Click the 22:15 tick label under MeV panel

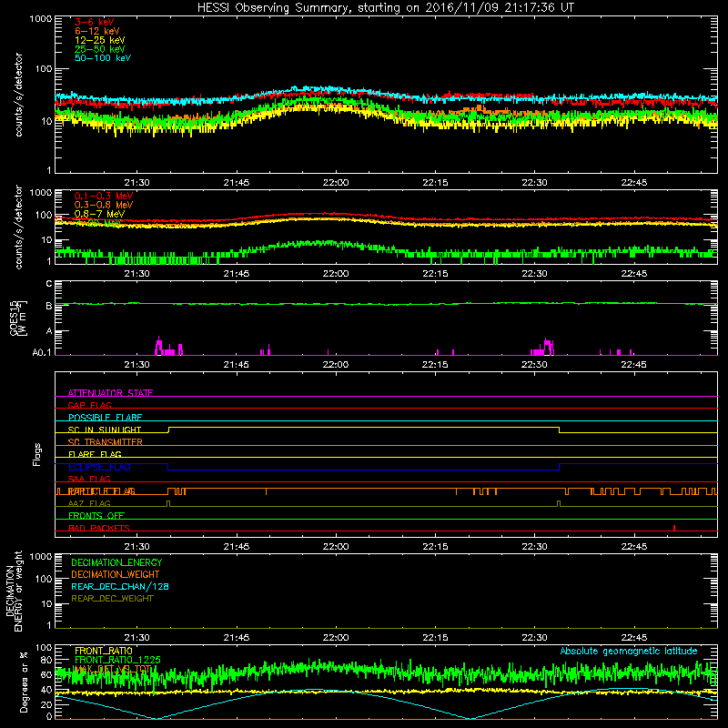pos(435,274)
